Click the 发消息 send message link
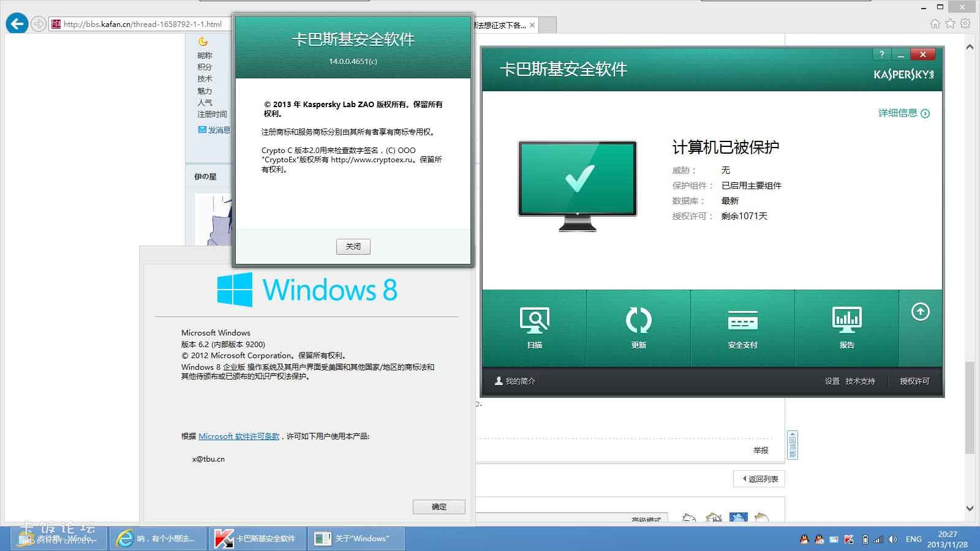Screen dimensions: 980x551 (x=214, y=130)
